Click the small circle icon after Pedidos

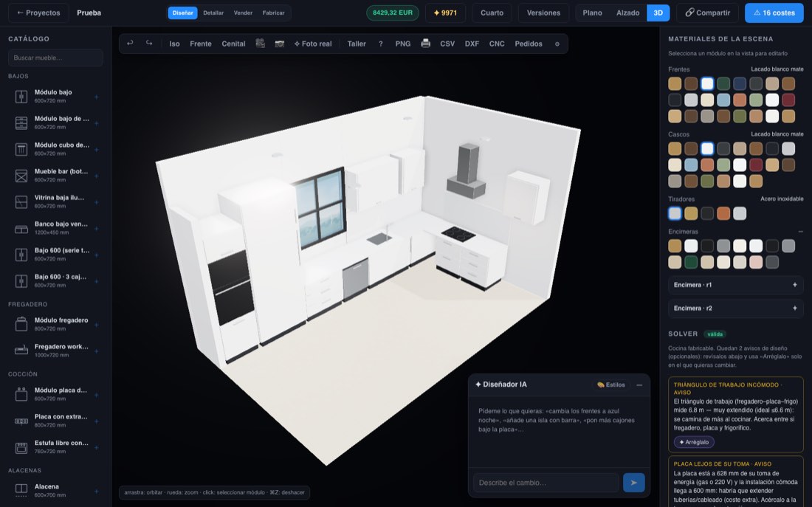pos(557,44)
